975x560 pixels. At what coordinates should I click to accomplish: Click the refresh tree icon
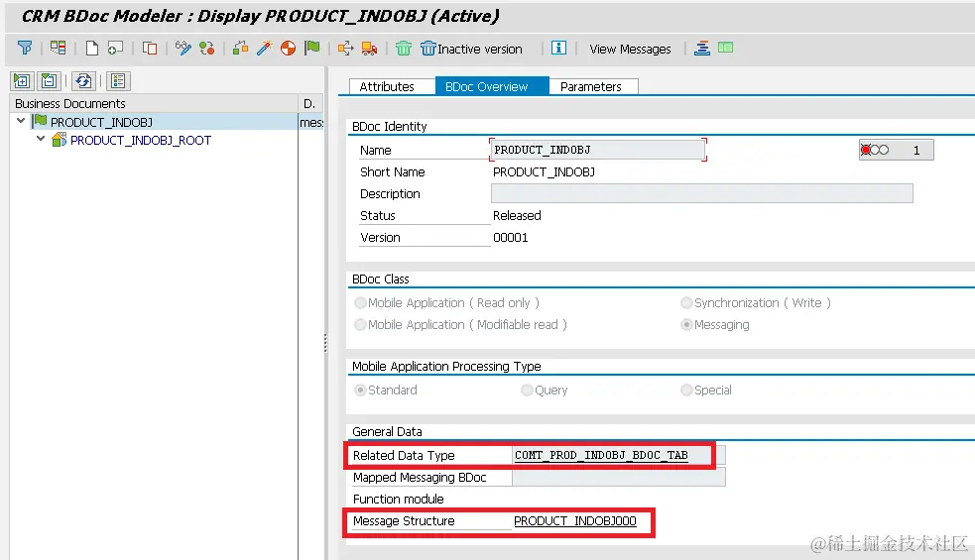pos(83,81)
